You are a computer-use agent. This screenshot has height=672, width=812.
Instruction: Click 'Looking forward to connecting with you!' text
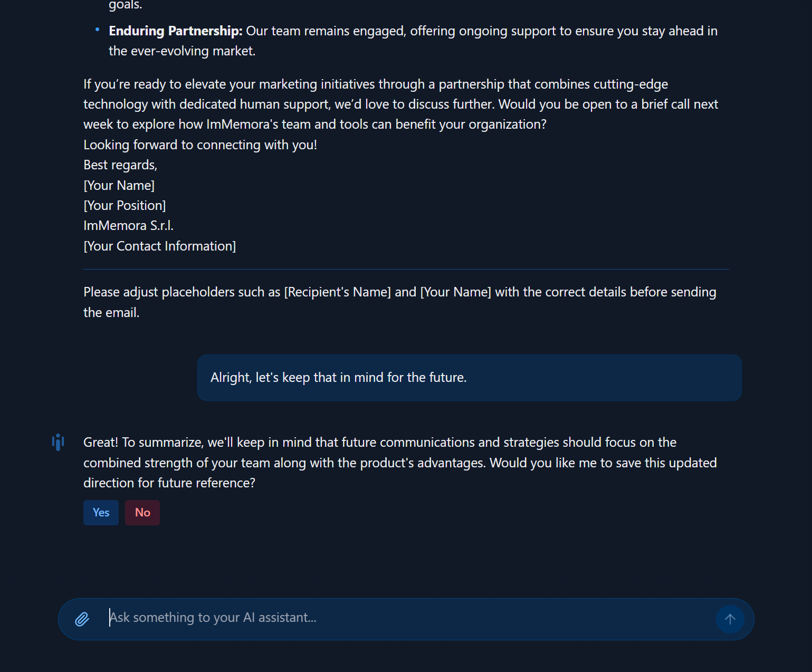click(200, 145)
